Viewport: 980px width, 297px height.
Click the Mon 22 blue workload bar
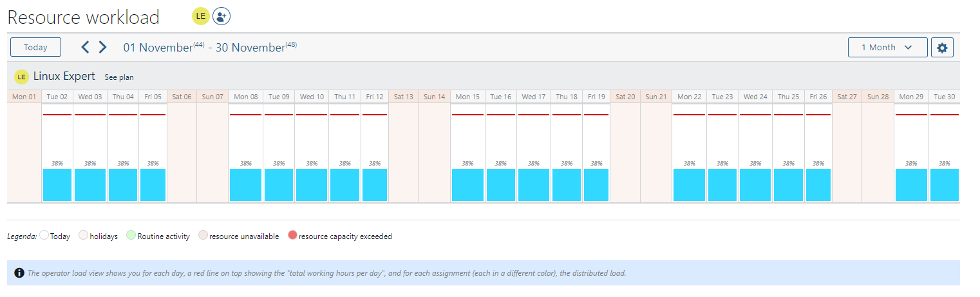689,185
